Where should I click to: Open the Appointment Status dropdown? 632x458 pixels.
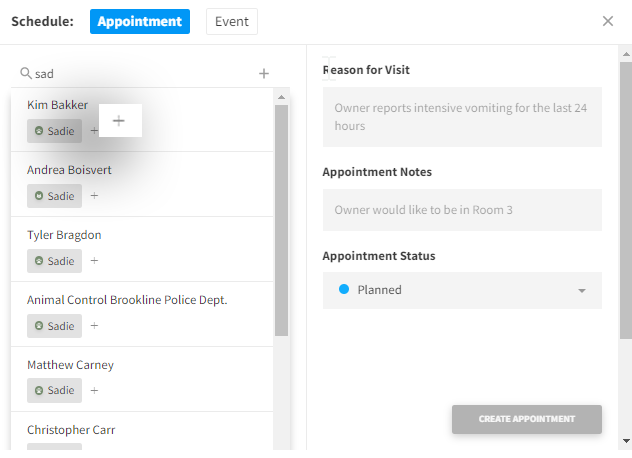[462, 290]
